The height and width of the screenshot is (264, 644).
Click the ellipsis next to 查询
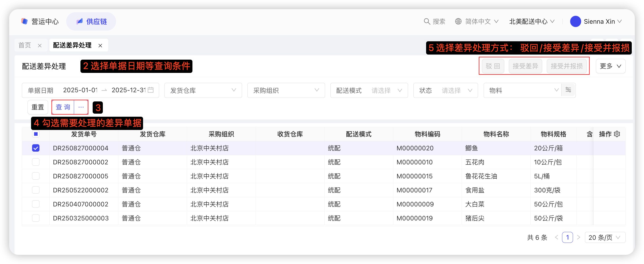point(81,107)
